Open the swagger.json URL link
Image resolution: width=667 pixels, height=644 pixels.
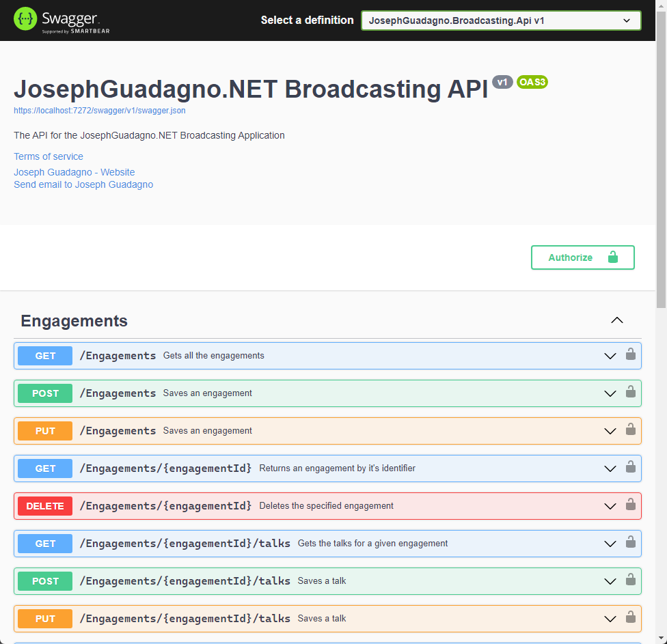click(x=100, y=110)
